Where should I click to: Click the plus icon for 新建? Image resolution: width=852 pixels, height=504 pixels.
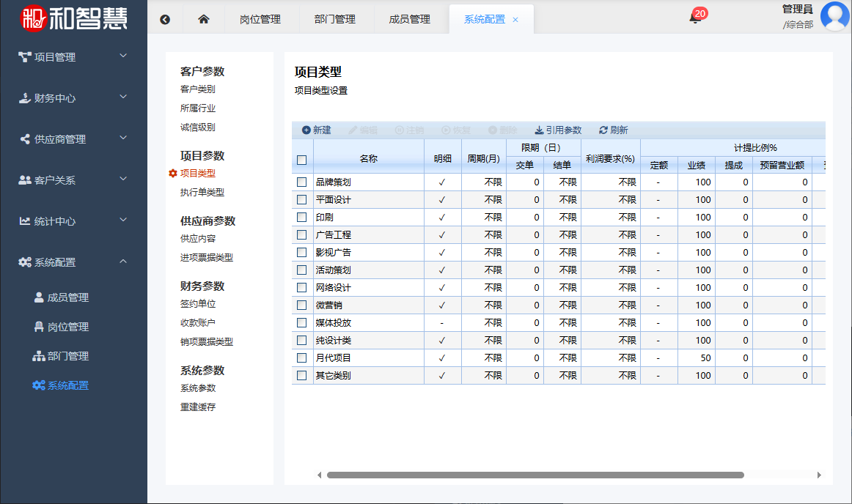tap(306, 130)
